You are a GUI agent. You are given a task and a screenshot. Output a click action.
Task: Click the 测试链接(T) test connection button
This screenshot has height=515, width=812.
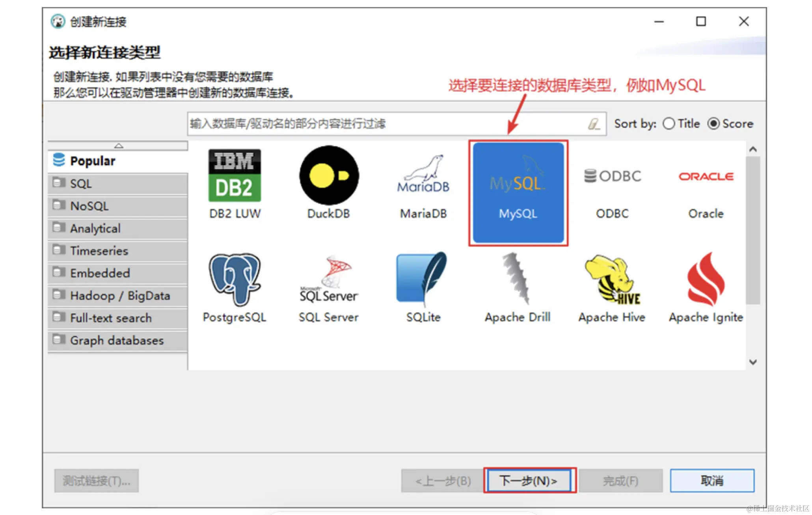tap(97, 481)
